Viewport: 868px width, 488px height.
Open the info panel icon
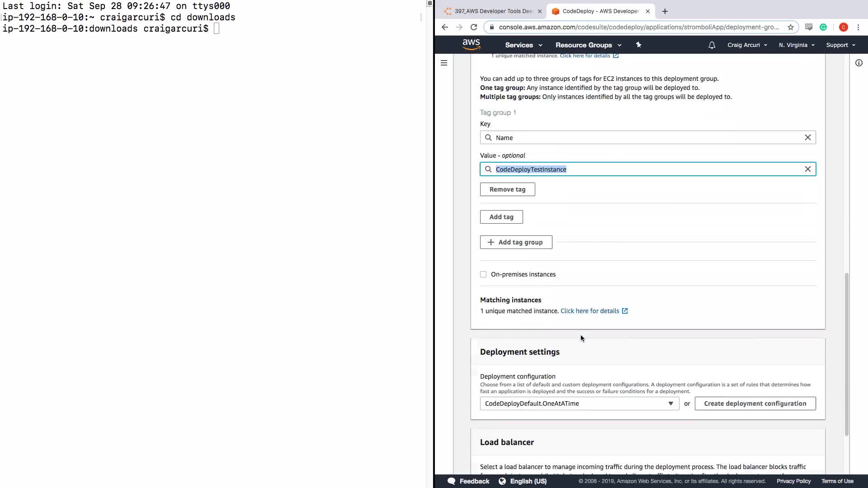click(x=859, y=63)
